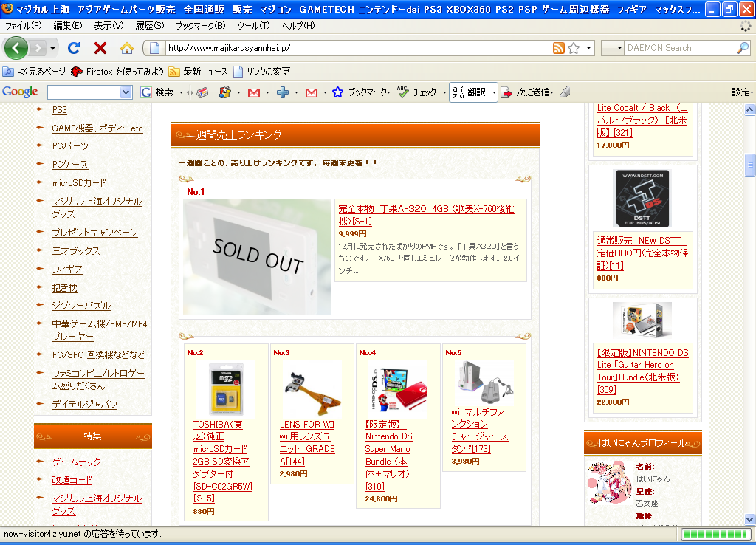Click the vertical scrollbar thumb
Viewport: 756px width, 545px height.
tap(749, 165)
